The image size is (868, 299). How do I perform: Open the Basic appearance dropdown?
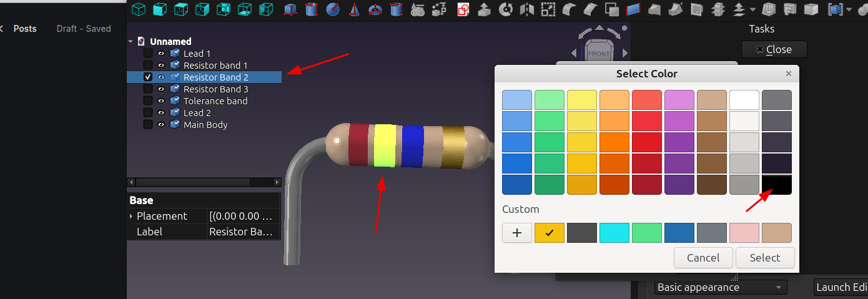[x=721, y=287]
